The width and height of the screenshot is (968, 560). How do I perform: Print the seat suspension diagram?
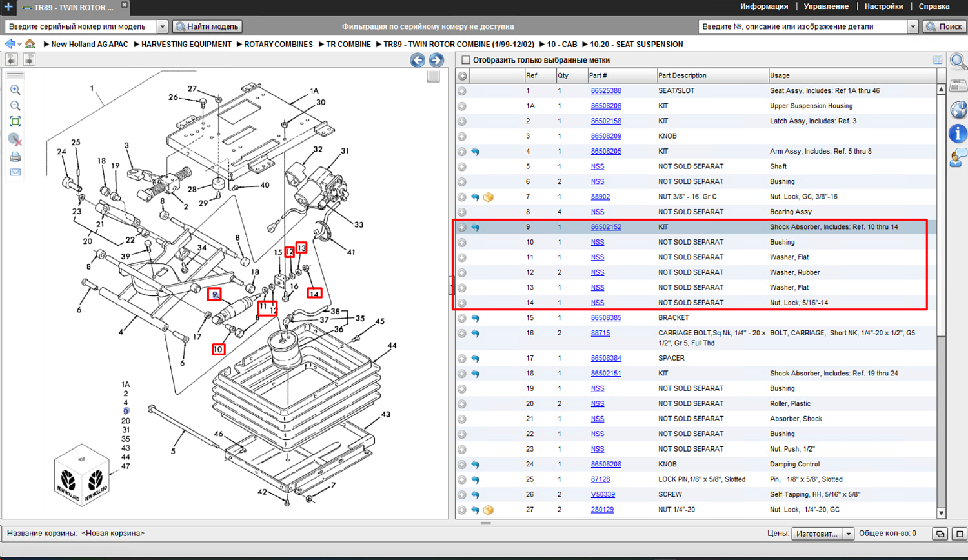[15, 157]
